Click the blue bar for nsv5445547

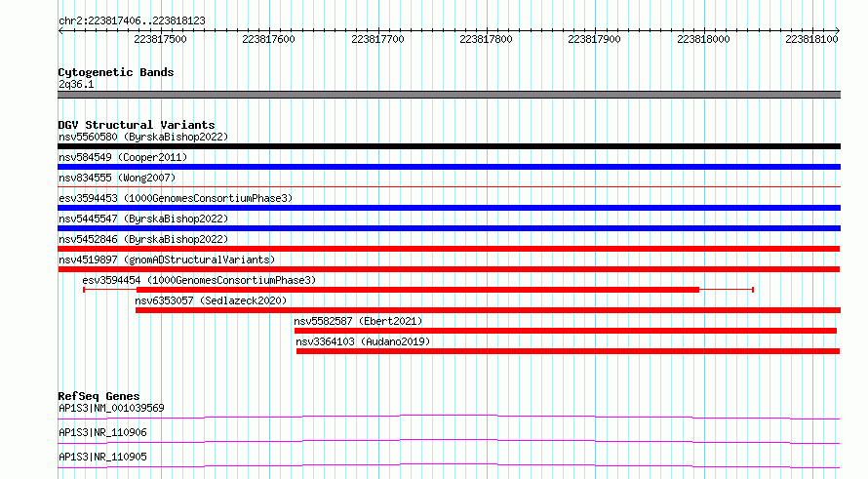[449, 228]
